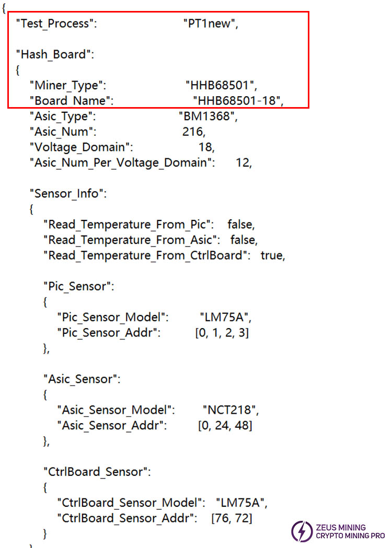This screenshot has height=548, width=392.
Task: Click the ZEUS MINING CRYPTO MINING PRO text
Action: click(x=350, y=532)
